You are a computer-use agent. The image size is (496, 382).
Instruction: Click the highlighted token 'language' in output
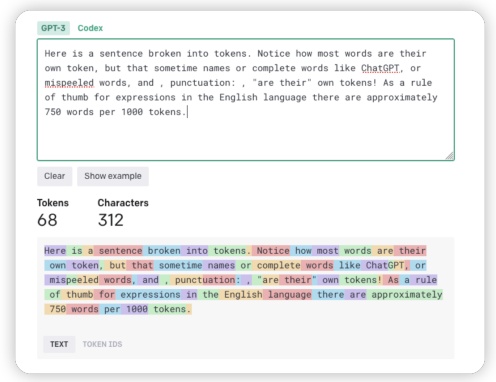click(x=288, y=295)
